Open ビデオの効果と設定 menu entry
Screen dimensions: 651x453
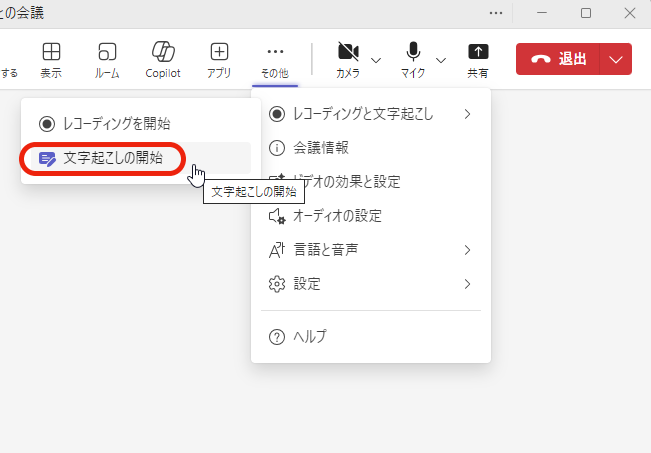pos(371,182)
